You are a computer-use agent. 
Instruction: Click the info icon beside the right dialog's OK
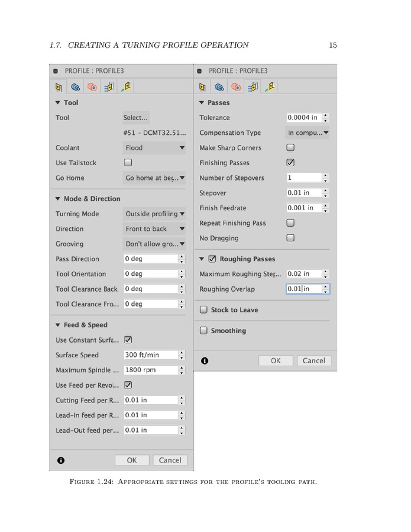[205, 360]
